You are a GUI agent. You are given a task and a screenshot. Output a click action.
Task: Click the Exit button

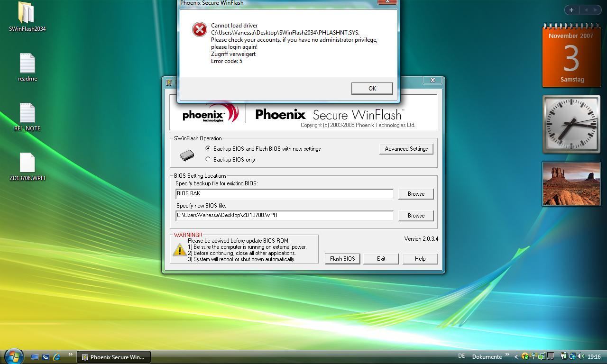tap(381, 259)
